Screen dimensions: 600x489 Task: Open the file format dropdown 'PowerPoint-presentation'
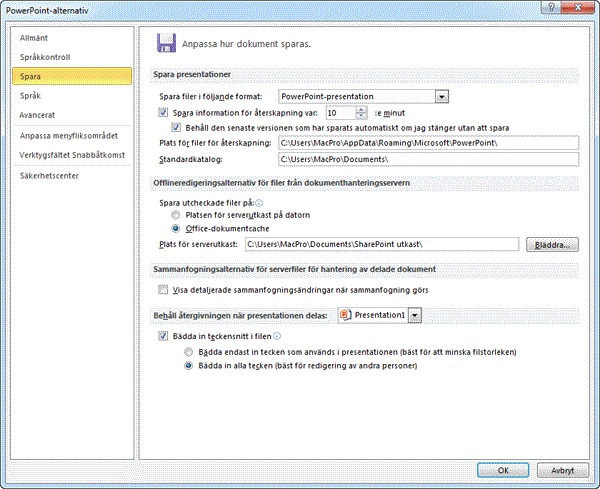[x=440, y=96]
